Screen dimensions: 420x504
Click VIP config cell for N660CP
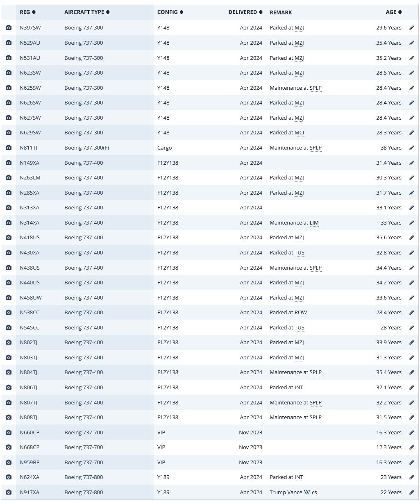pyautogui.click(x=161, y=432)
